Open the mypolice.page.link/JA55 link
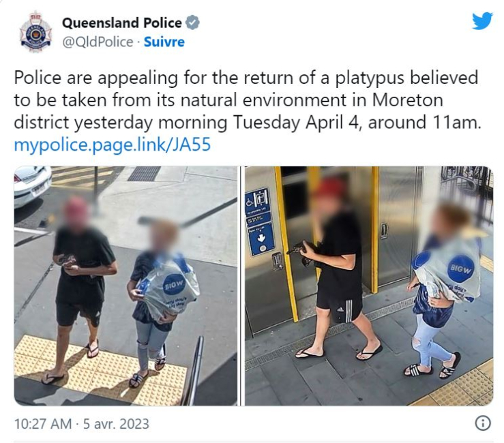504x443 pixels. pyautogui.click(x=113, y=144)
